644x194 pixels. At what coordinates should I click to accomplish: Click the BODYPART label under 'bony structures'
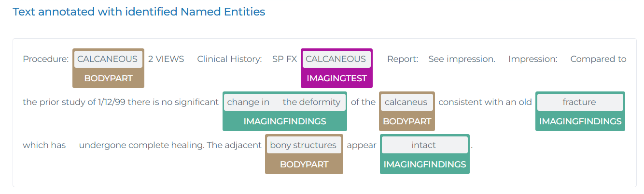point(304,164)
